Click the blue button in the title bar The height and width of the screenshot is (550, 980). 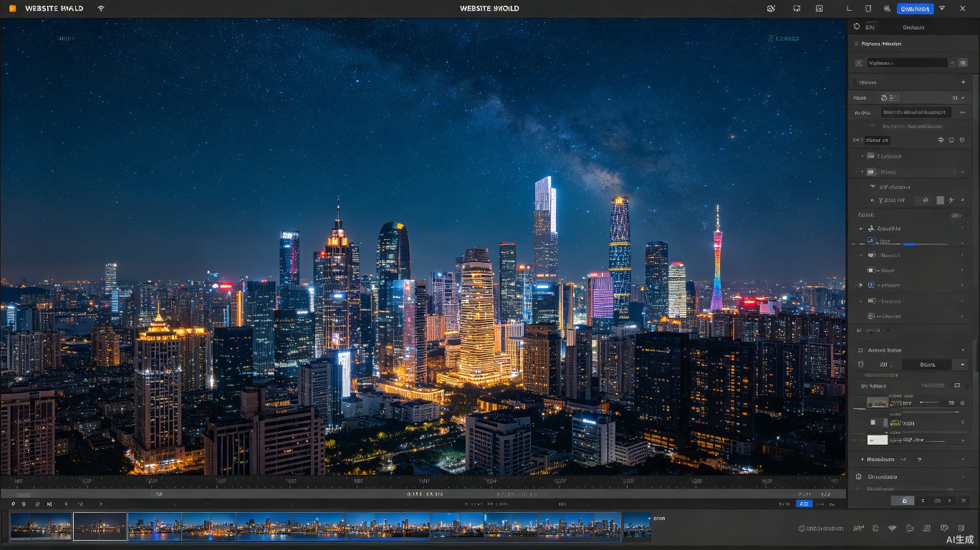click(916, 9)
